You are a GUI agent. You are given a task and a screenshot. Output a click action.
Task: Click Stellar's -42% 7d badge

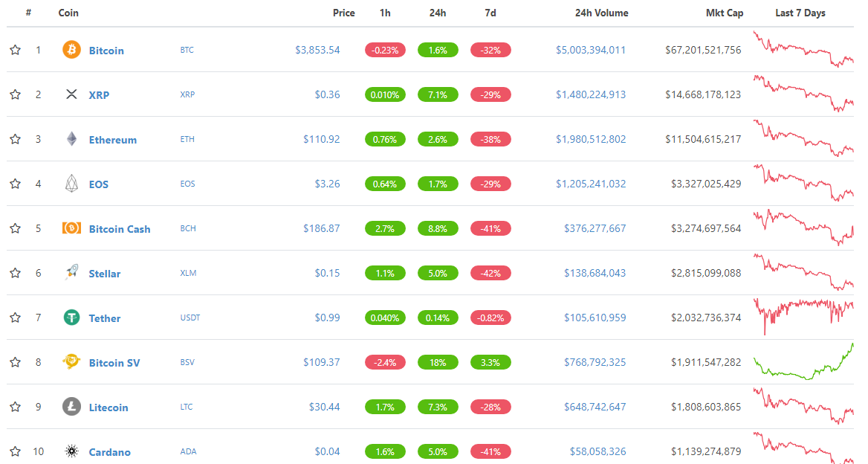coord(490,273)
